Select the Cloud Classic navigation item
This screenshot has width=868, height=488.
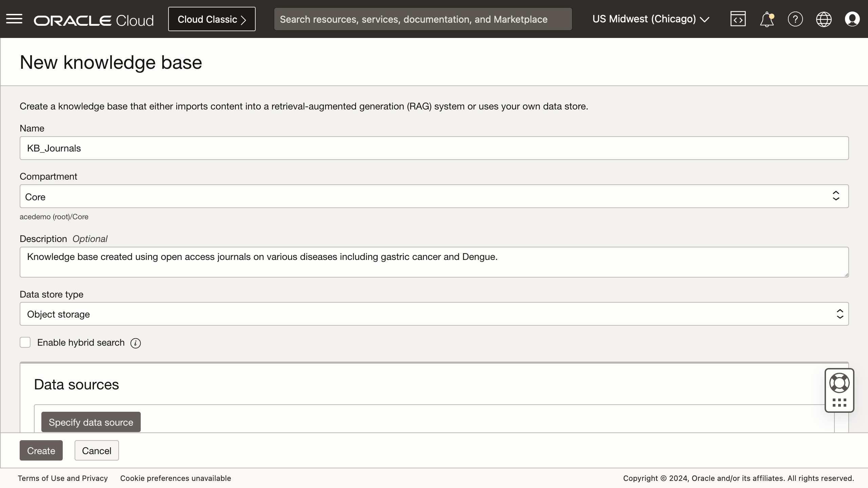click(212, 19)
